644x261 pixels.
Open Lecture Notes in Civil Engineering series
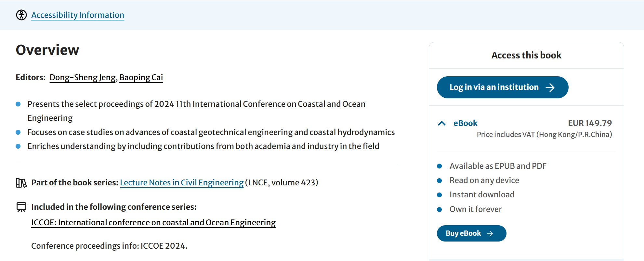pyautogui.click(x=181, y=183)
